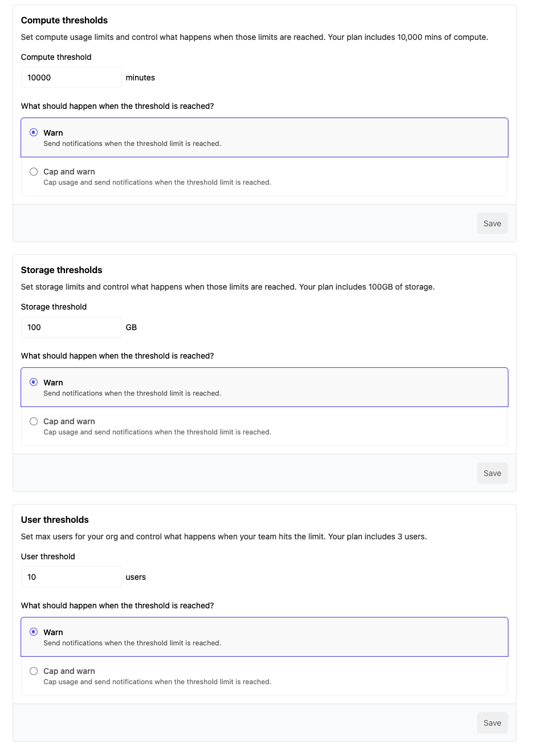Save the User thresholds section
Viewport: 537px width, 756px height.
(492, 723)
